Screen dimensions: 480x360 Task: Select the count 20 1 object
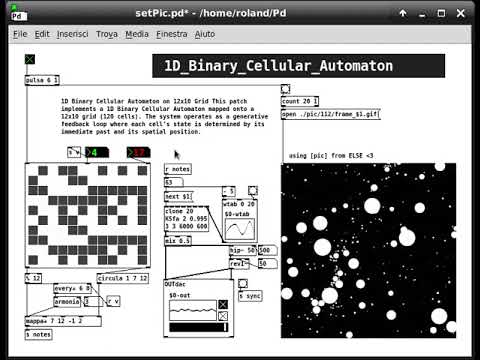pos(300,101)
